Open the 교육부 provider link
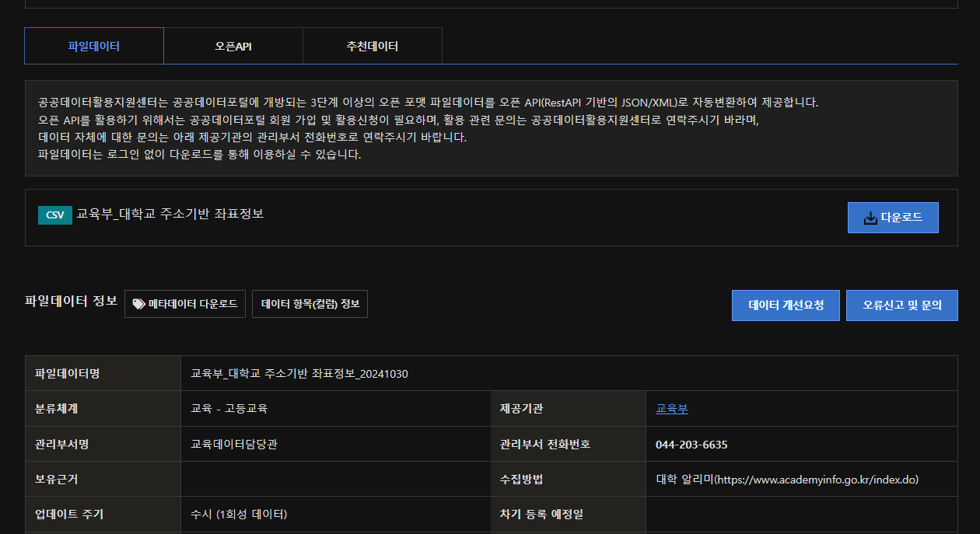Image resolution: width=980 pixels, height=534 pixels. (x=672, y=408)
